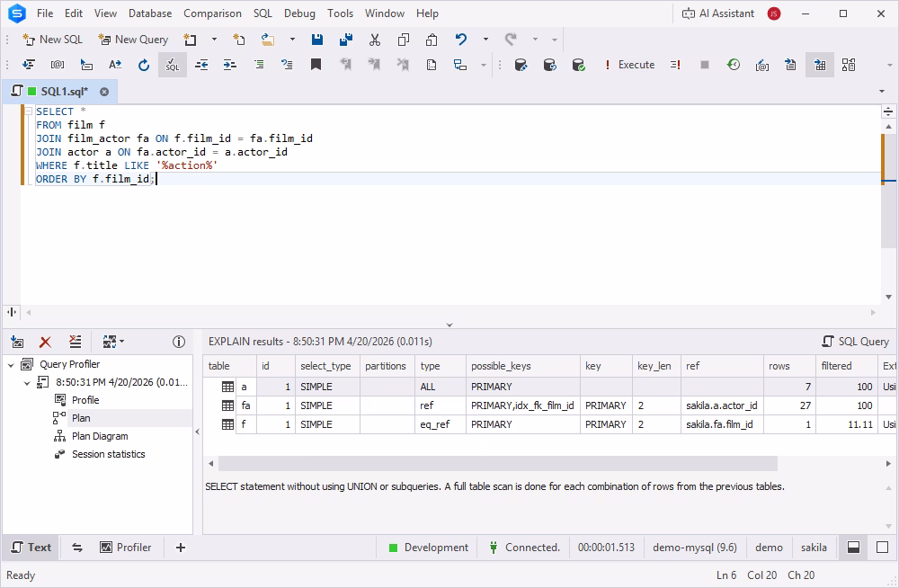Click the swap views arrows icon
The image size is (899, 588).
tap(77, 548)
